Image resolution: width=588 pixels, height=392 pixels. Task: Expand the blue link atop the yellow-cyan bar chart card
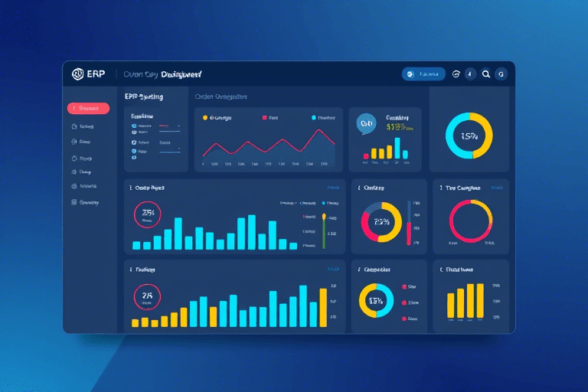click(333, 269)
